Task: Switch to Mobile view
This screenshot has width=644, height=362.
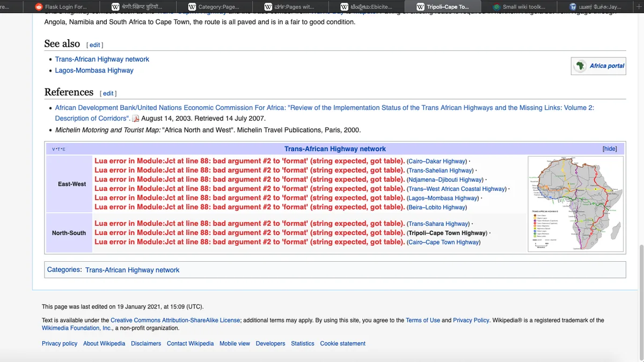Action: point(235,343)
